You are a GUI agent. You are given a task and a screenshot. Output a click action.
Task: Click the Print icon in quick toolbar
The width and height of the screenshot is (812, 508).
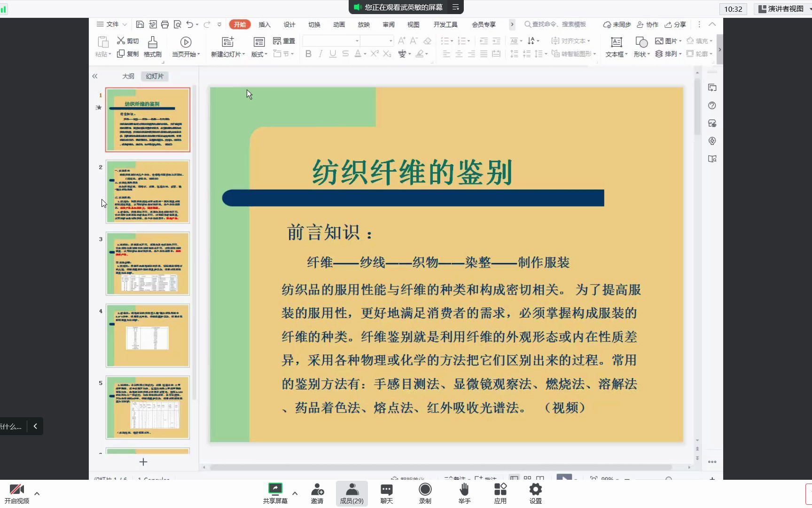coord(165,24)
